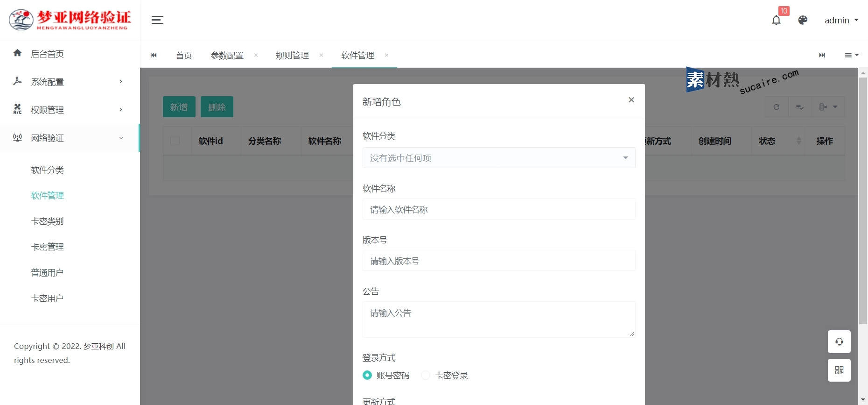Image resolution: width=868 pixels, height=405 pixels.
Task: Click the 软件名称 input field
Action: pyautogui.click(x=498, y=209)
